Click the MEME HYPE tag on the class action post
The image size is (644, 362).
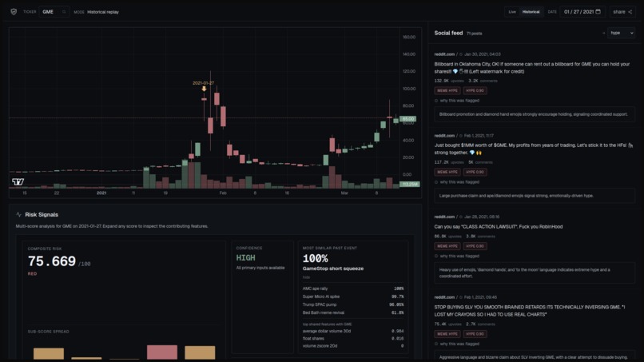(447, 246)
